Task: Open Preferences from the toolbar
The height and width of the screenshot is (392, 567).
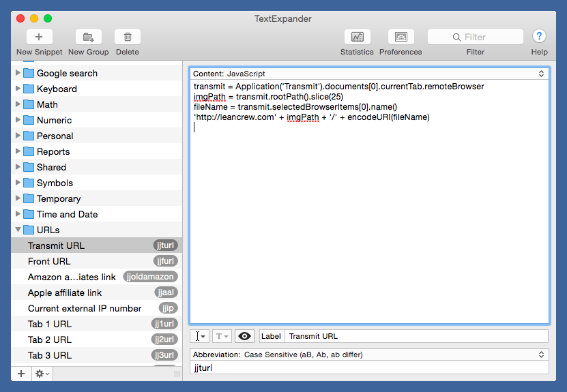Action: click(x=401, y=37)
